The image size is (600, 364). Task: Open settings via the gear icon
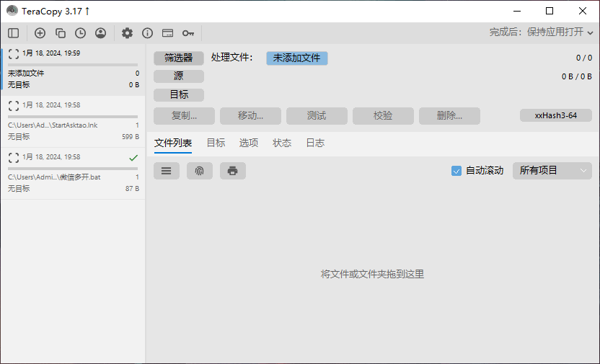tap(127, 33)
